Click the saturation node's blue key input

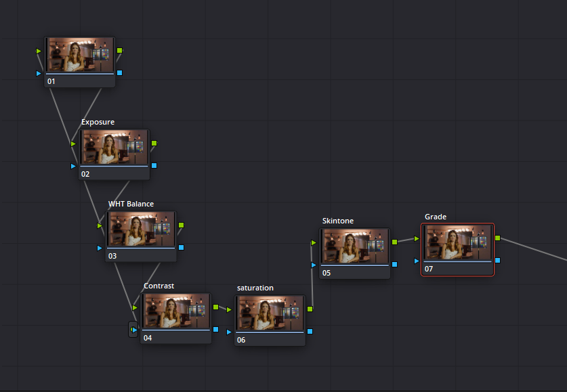pyautogui.click(x=229, y=332)
